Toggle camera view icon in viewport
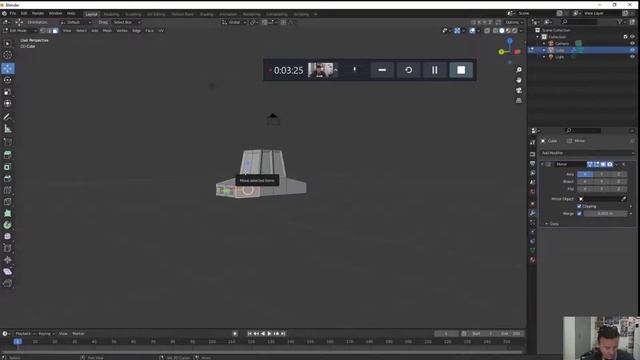The image size is (640, 360). click(x=519, y=90)
